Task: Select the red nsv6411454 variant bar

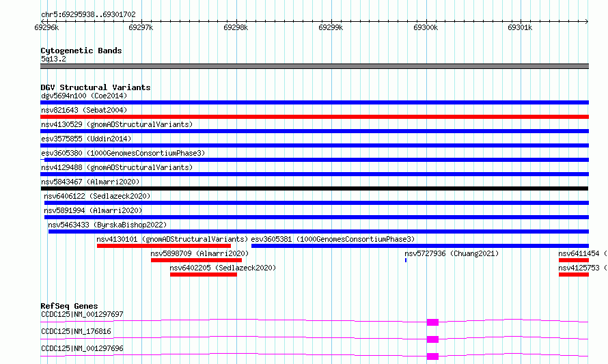Action: (574, 260)
